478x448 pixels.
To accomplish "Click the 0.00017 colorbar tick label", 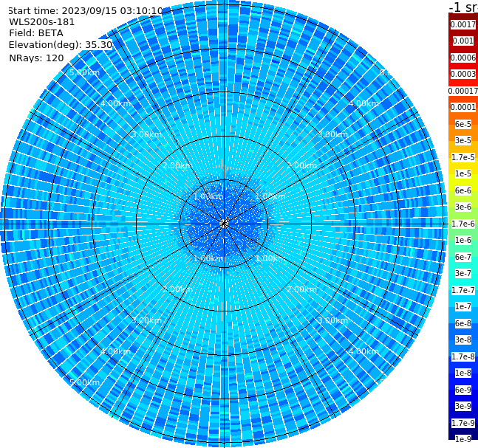I will pyautogui.click(x=463, y=91).
